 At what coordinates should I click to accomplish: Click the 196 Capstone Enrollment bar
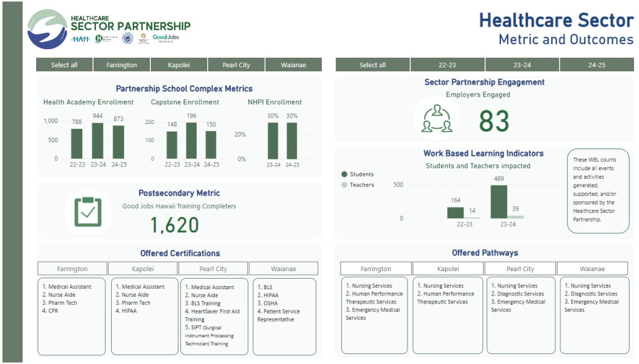[x=192, y=140]
